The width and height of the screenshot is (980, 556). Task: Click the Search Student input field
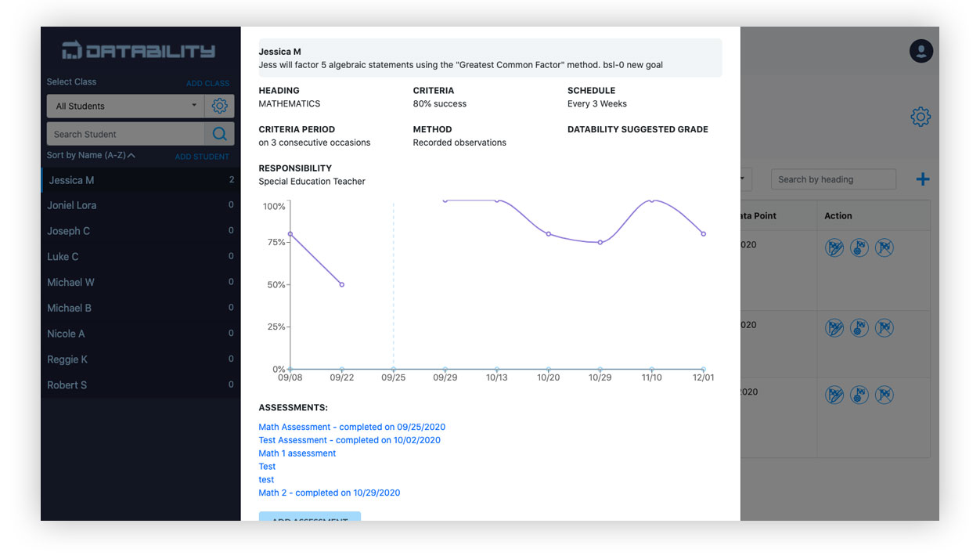click(125, 134)
